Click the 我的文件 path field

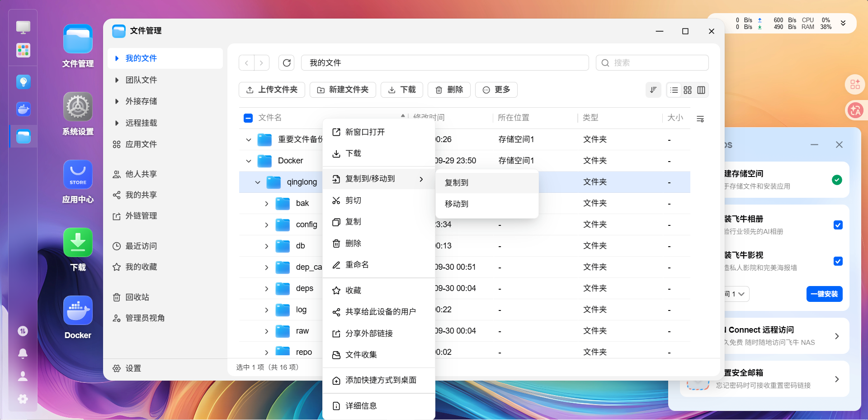click(445, 63)
